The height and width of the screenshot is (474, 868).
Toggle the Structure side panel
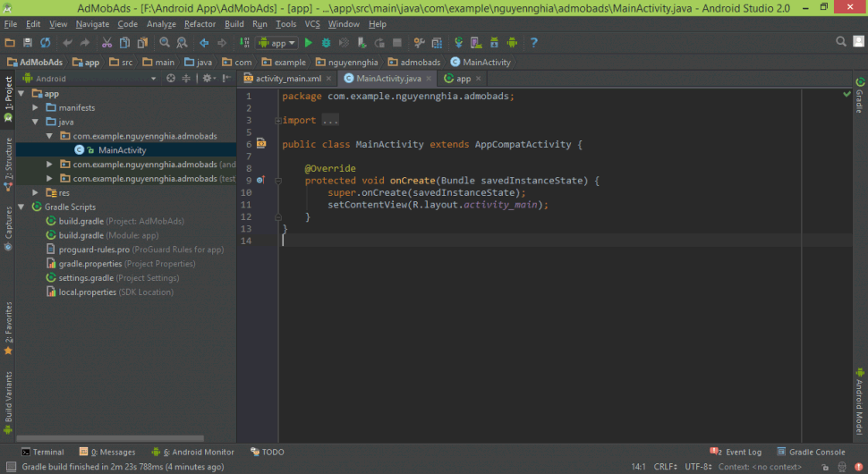(8, 165)
